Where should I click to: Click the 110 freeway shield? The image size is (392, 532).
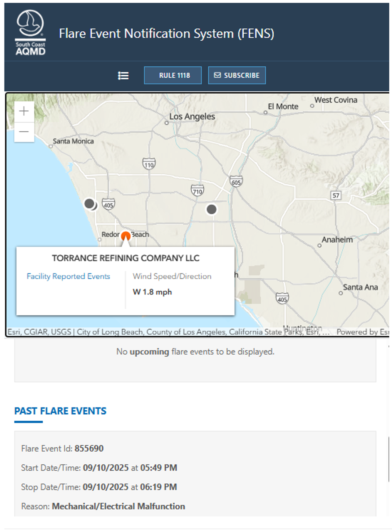149,164
